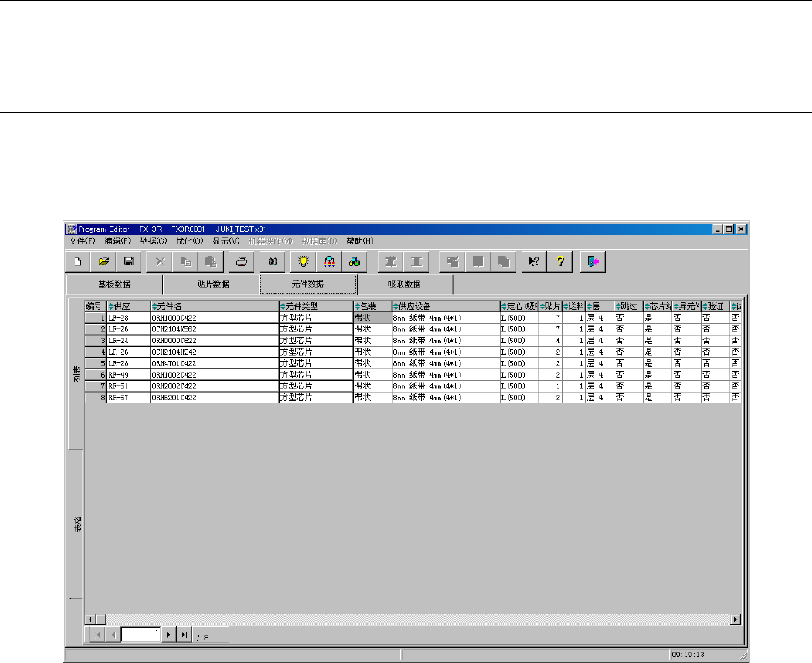Select the 元件数据 tab
This screenshot has width=812, height=663.
coord(308,284)
